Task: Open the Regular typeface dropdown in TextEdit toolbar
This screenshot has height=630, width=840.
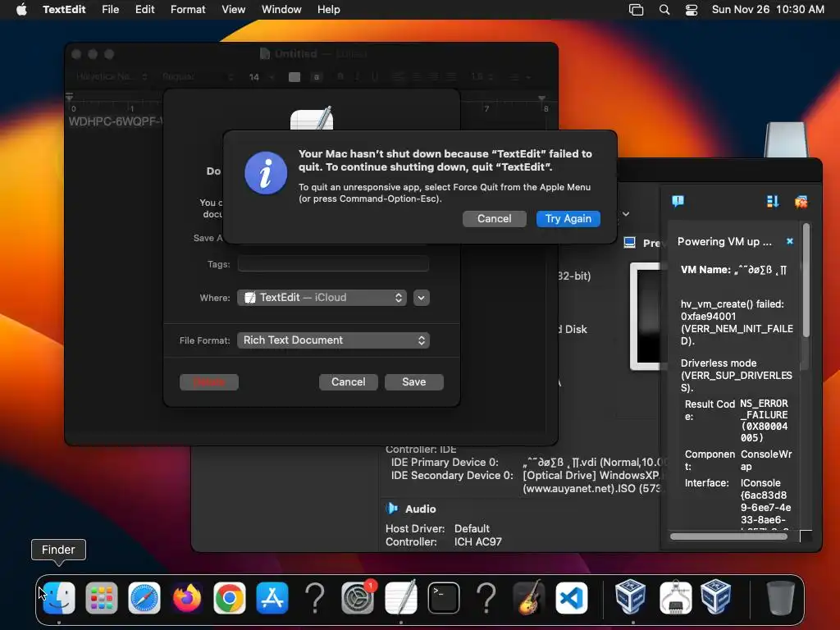Action: pyautogui.click(x=198, y=76)
